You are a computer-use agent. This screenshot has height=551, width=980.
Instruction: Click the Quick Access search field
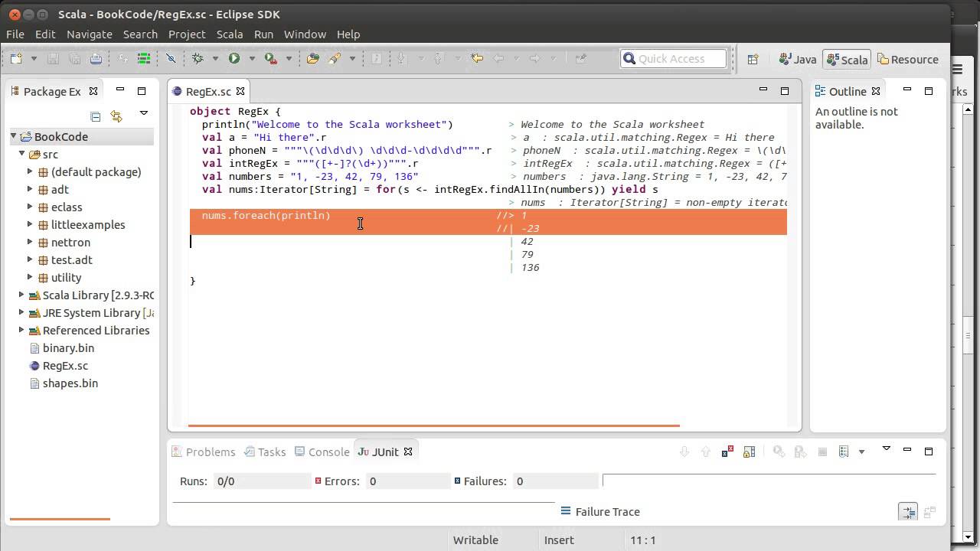(673, 59)
